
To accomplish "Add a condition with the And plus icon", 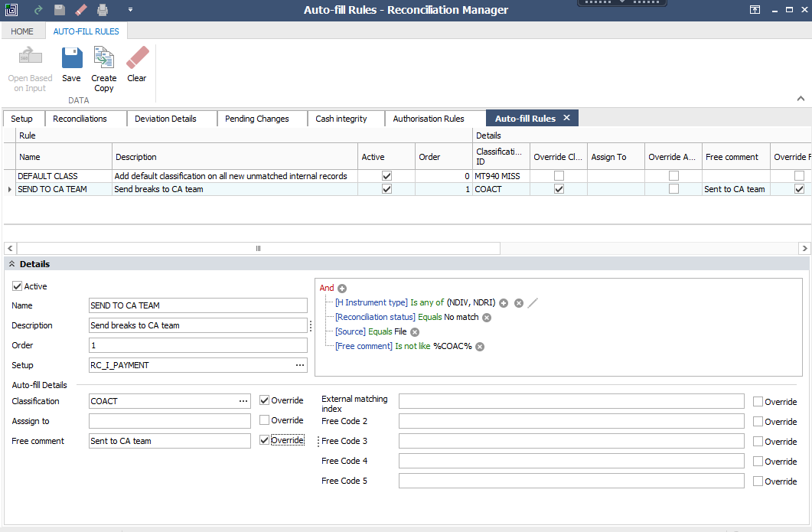I will pos(342,289).
